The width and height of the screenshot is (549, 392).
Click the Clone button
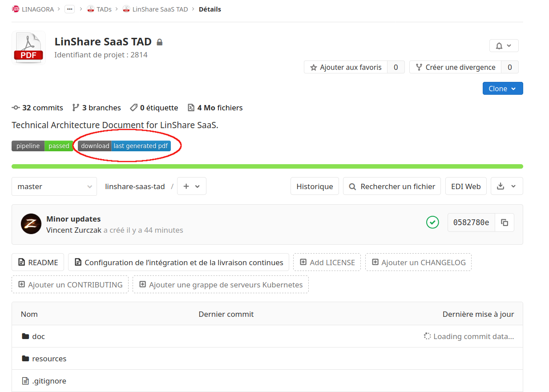502,89
